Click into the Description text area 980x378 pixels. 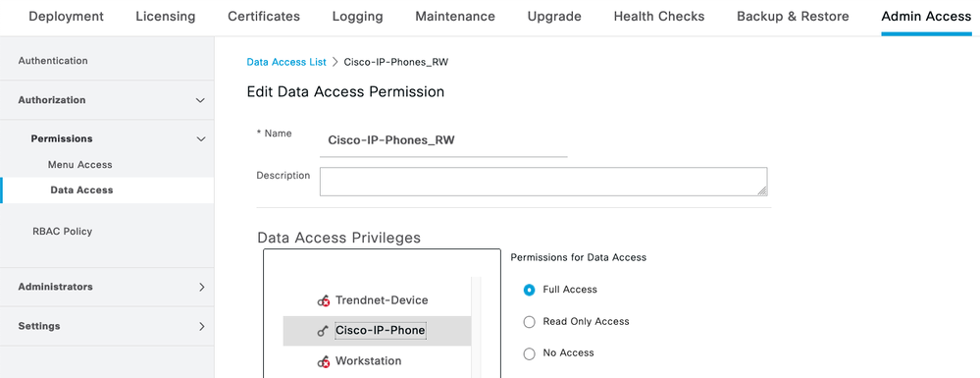click(543, 182)
